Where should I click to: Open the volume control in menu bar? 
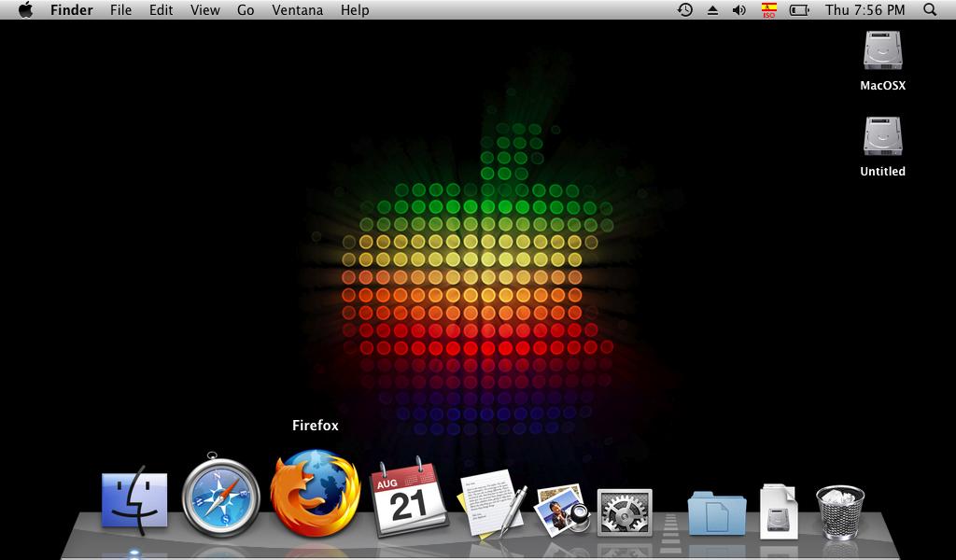[739, 9]
